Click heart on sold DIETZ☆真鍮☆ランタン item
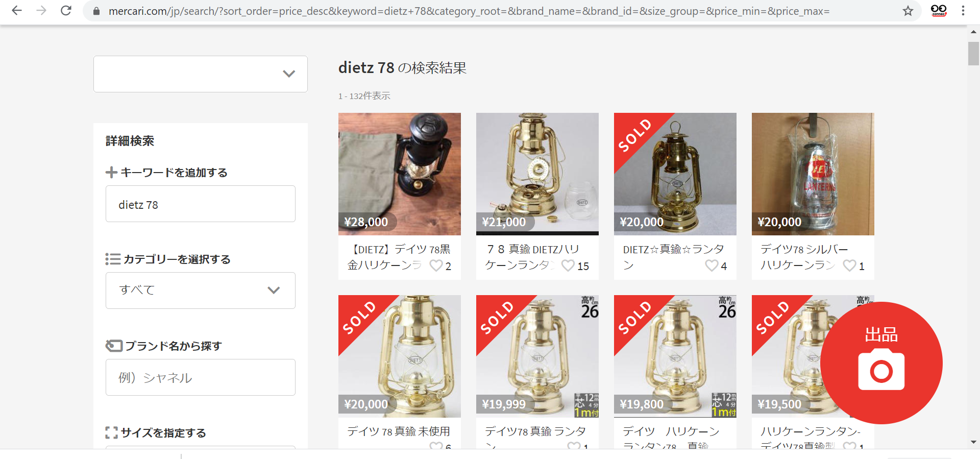This screenshot has height=459, width=980. pos(712,265)
